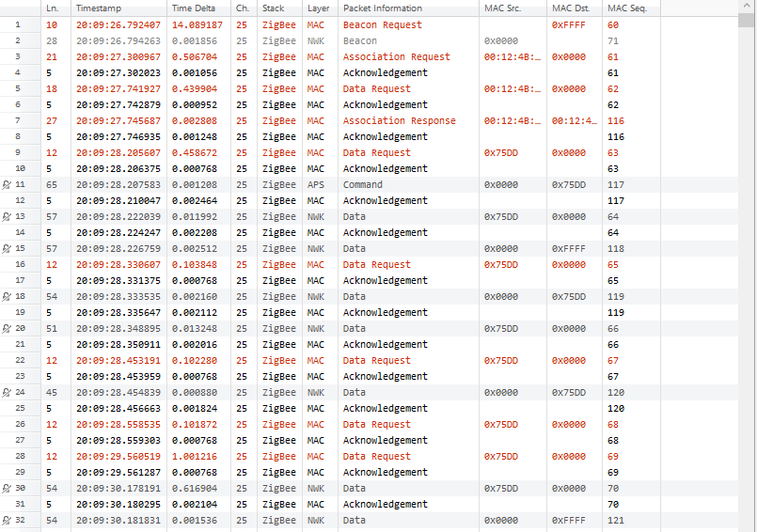Click the key icon on row 13
This screenshot has width=757, height=532.
(x=7, y=217)
